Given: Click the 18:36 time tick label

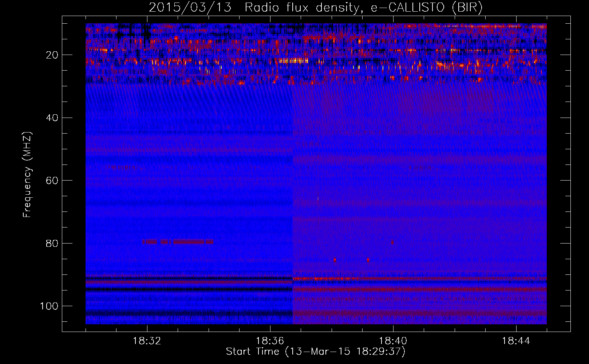Looking at the screenshot, I should coord(270,341).
